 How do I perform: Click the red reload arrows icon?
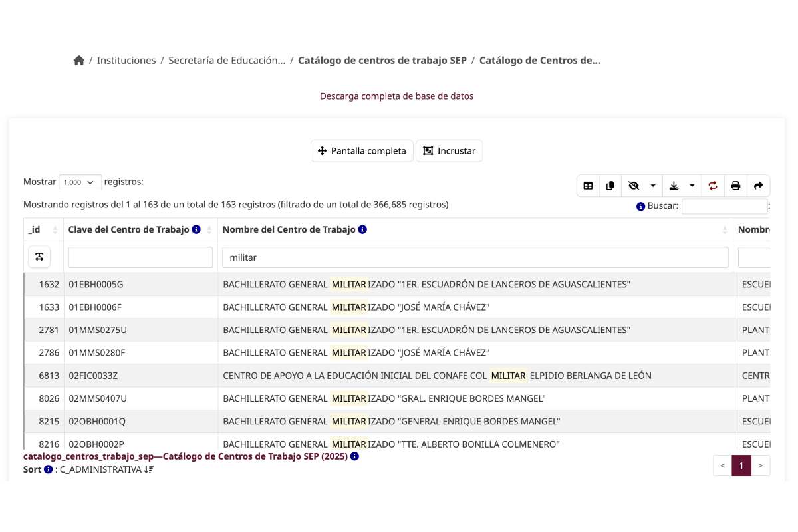(713, 186)
